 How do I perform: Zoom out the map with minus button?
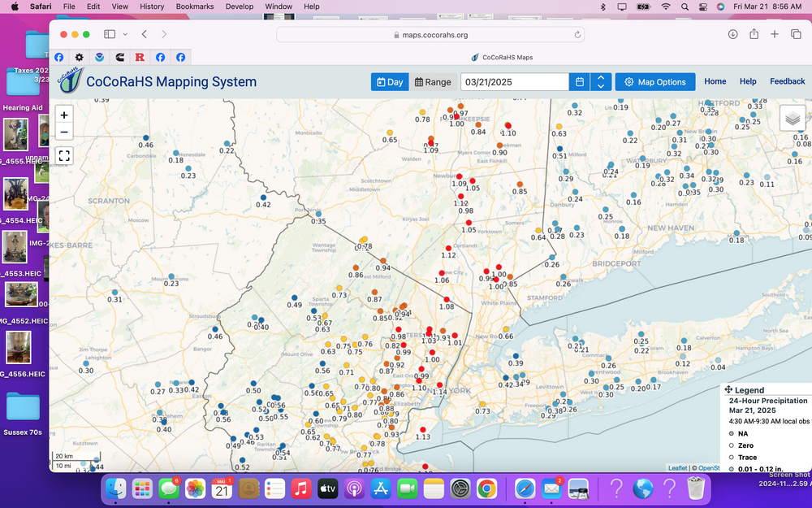[63, 132]
